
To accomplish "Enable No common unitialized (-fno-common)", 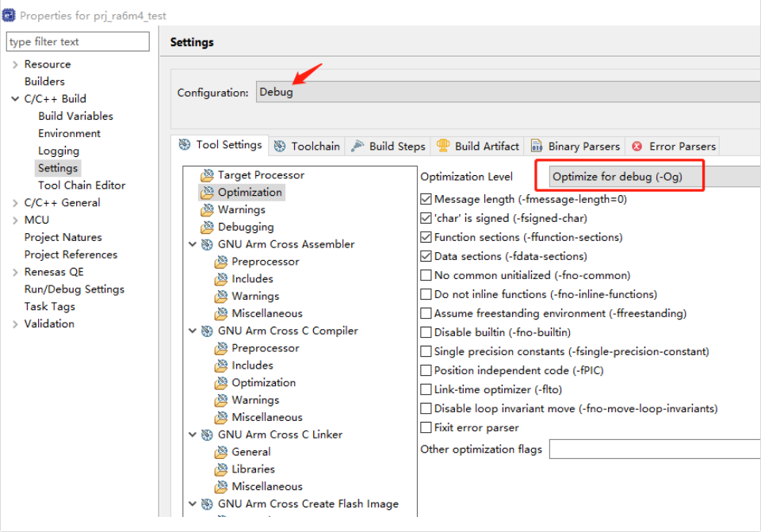I will pyautogui.click(x=426, y=275).
